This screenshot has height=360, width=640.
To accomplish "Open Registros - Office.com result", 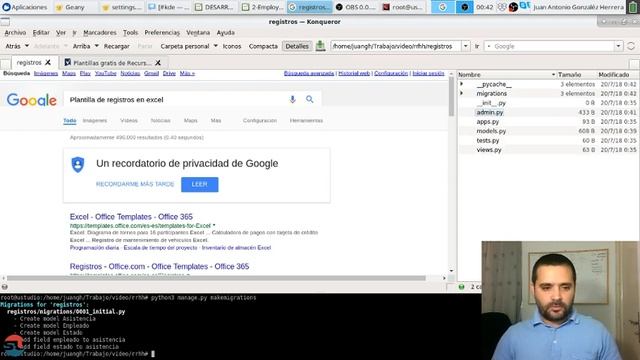I will tap(159, 267).
